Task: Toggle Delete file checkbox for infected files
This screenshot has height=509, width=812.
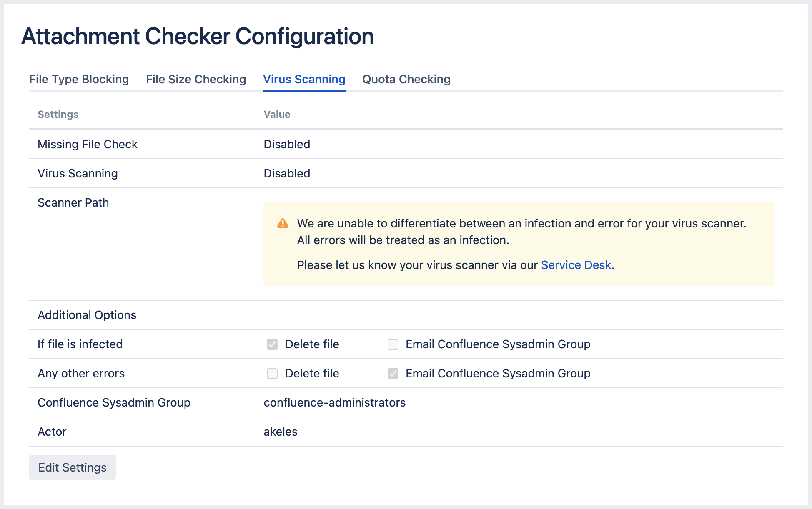Action: pos(272,344)
